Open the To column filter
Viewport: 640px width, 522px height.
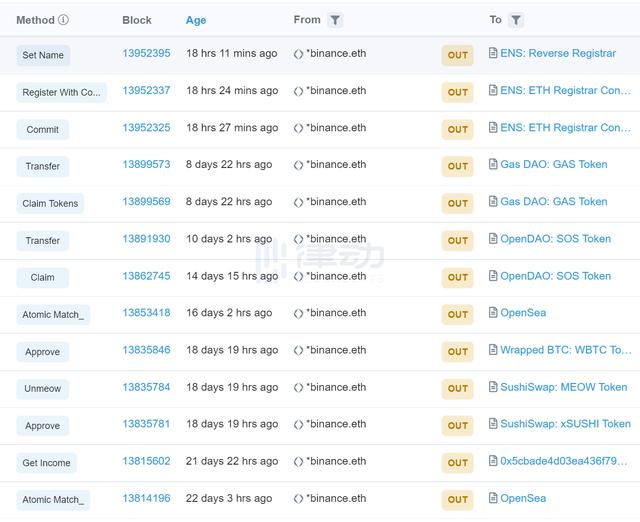[515, 20]
